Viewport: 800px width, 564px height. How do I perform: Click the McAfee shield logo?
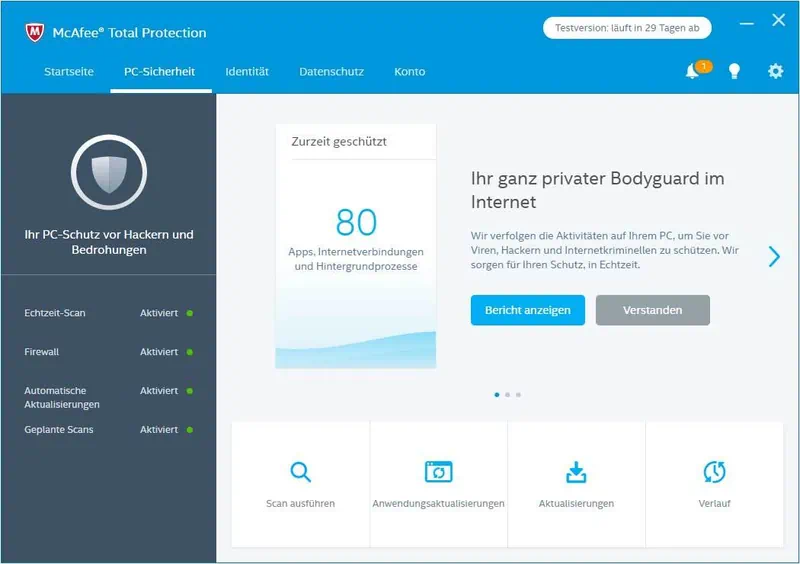pos(35,33)
